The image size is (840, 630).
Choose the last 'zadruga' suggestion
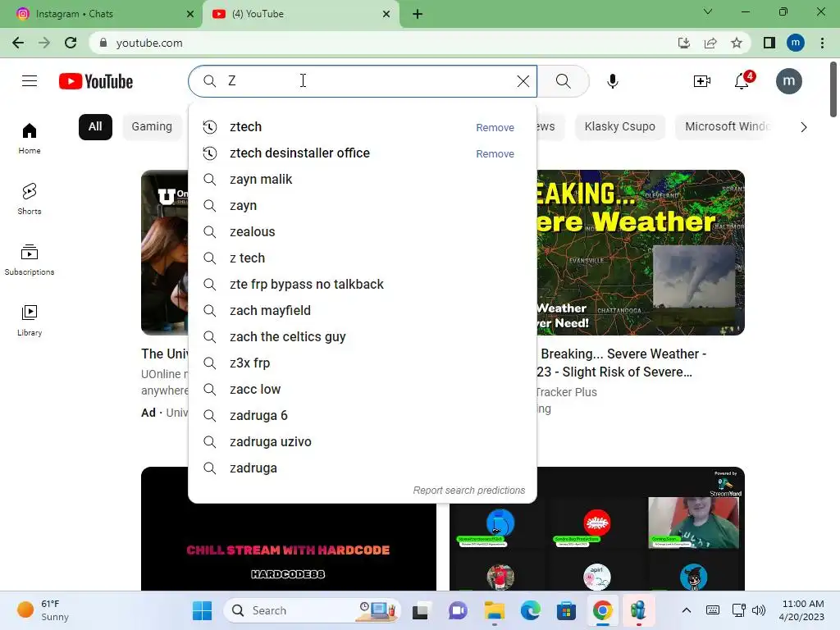[362, 468]
